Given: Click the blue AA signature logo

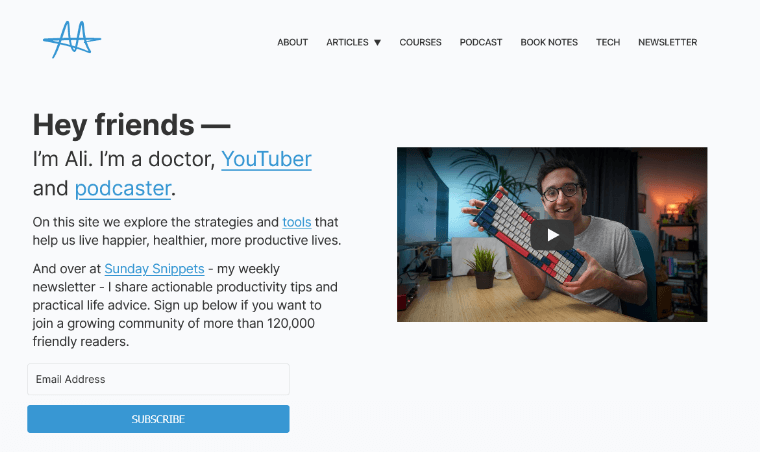Looking at the screenshot, I should coord(72,39).
